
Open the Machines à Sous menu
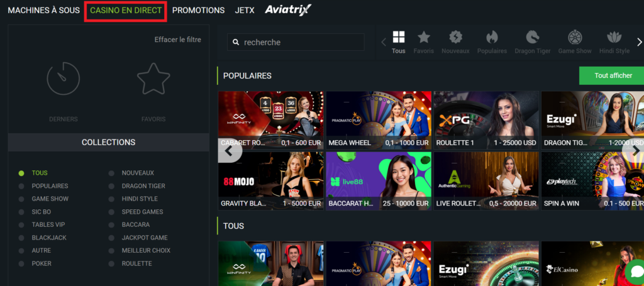coord(43,11)
